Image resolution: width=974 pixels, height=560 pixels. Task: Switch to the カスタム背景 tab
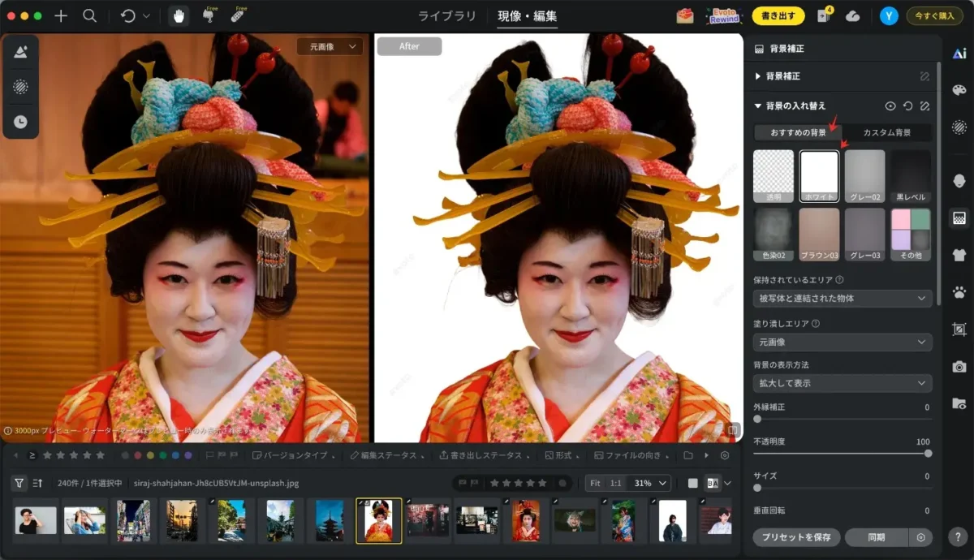pyautogui.click(x=889, y=132)
